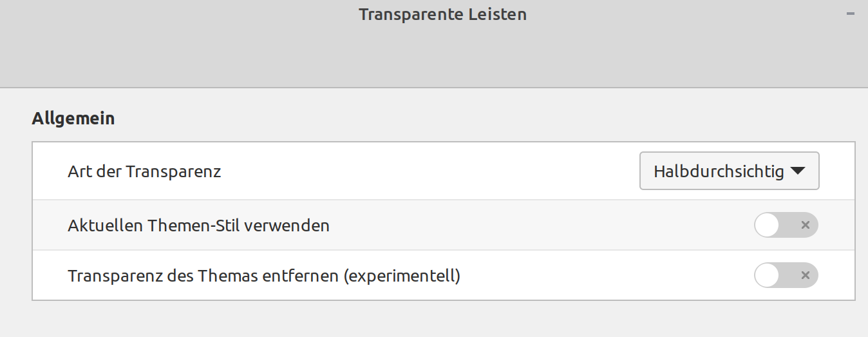Click the Transparente Leisten window title
The image size is (868, 337).
click(442, 14)
